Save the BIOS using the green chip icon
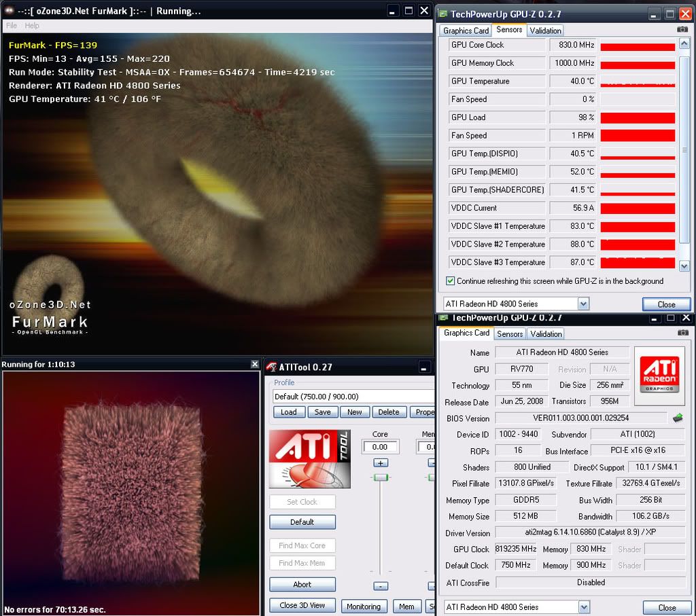Viewport: 696px width, 616px height. (x=678, y=418)
